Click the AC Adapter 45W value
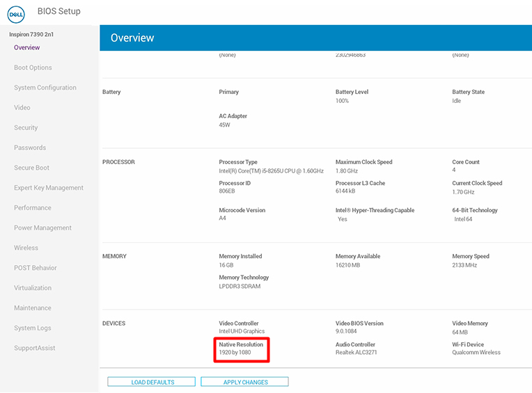 click(224, 125)
